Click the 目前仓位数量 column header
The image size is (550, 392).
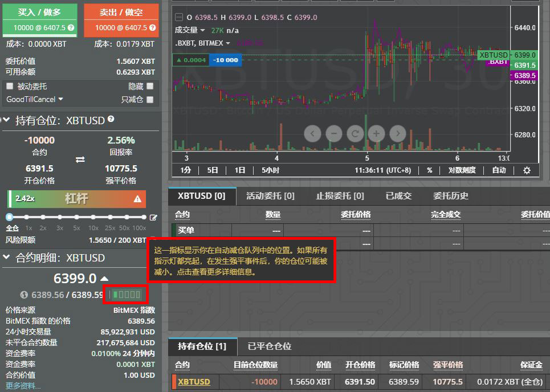[x=256, y=365]
